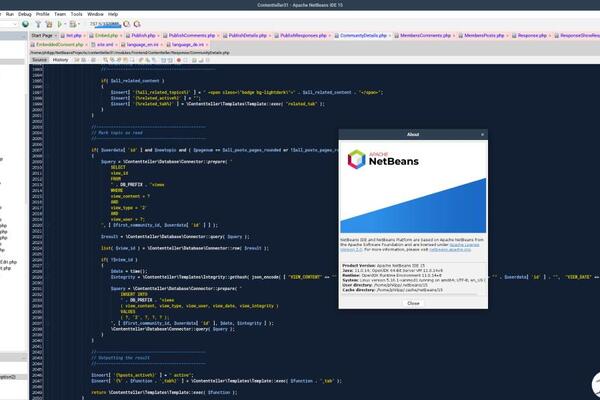Open the Debug menu
Screen dimensions: 600x400
[x=24, y=14]
